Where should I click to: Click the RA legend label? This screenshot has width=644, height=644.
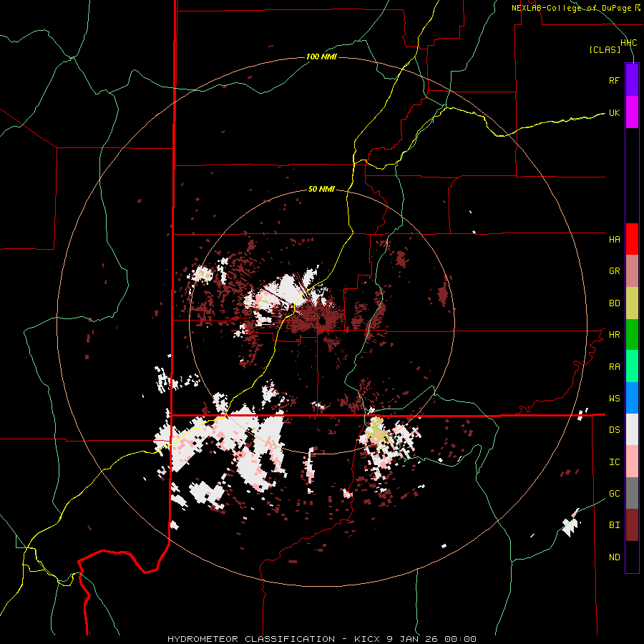coord(614,367)
